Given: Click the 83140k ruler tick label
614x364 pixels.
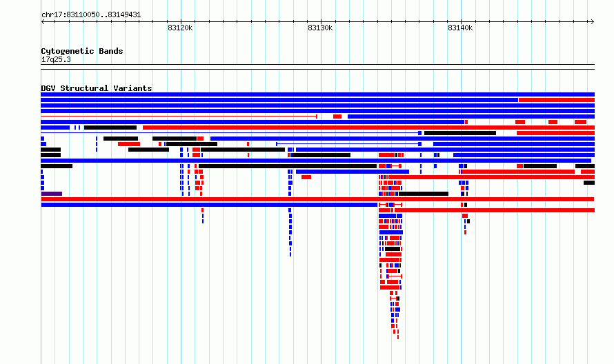Looking at the screenshot, I should (460, 28).
